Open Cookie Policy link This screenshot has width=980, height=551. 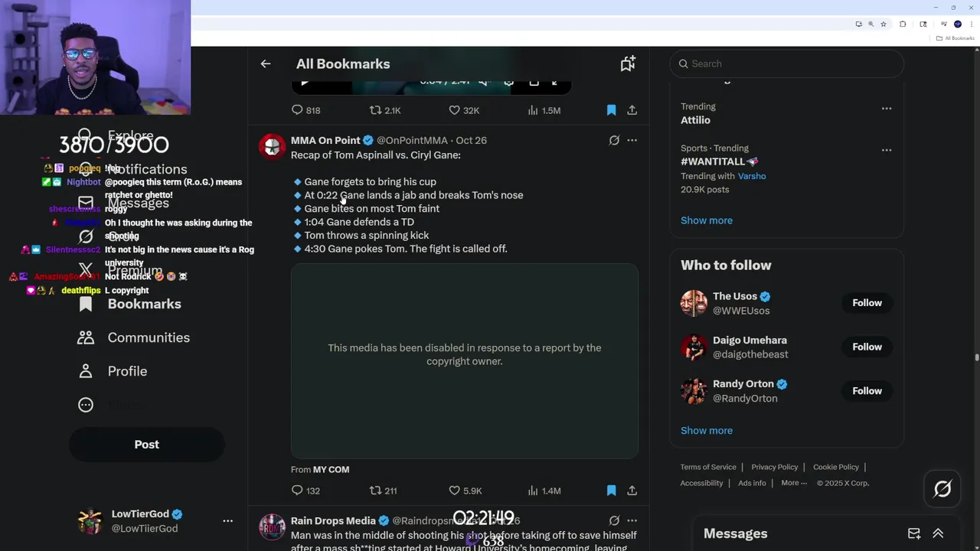(x=836, y=467)
